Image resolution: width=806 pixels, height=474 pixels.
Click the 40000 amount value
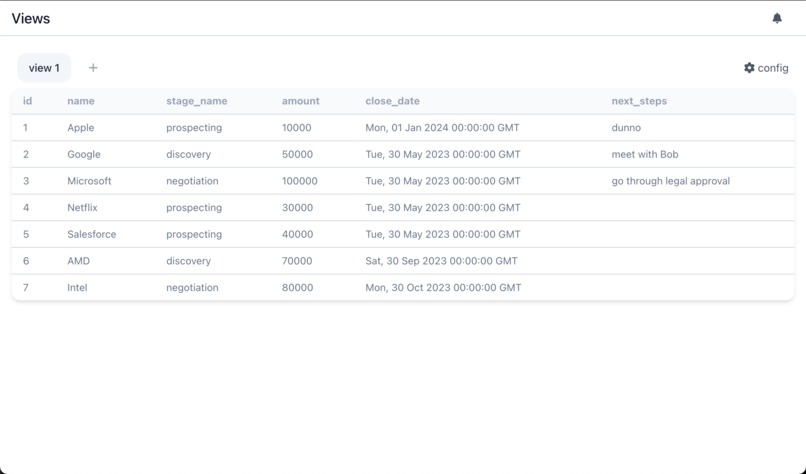(297, 234)
